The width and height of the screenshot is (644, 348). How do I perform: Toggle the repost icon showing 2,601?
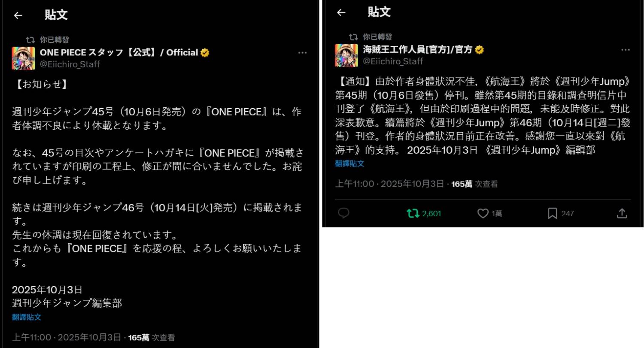click(x=413, y=213)
